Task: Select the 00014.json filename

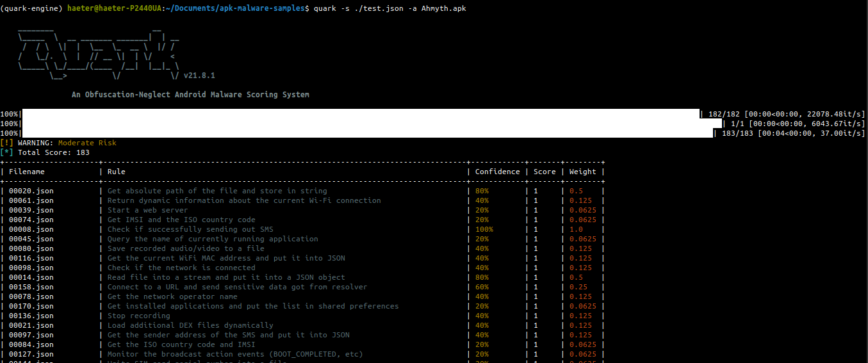Action: (x=31, y=277)
